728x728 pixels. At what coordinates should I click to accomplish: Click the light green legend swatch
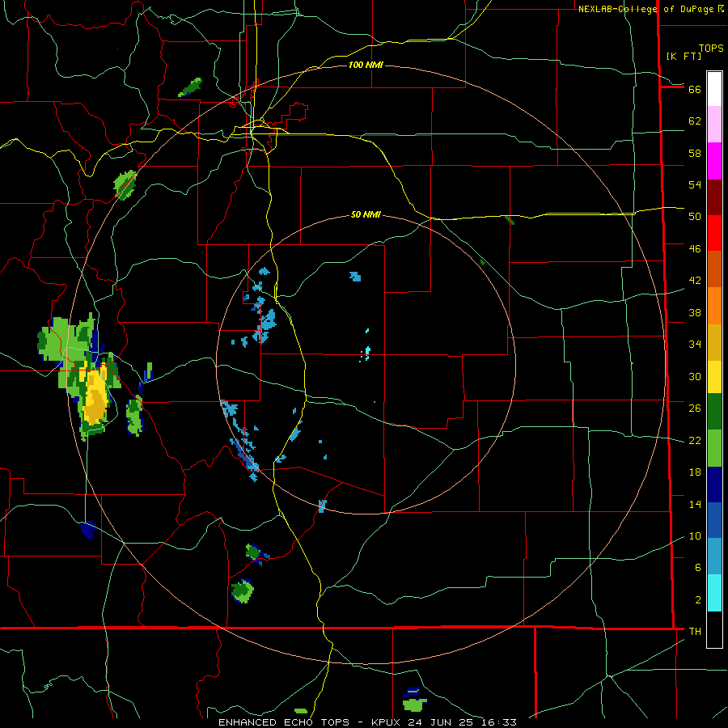pyautogui.click(x=714, y=448)
